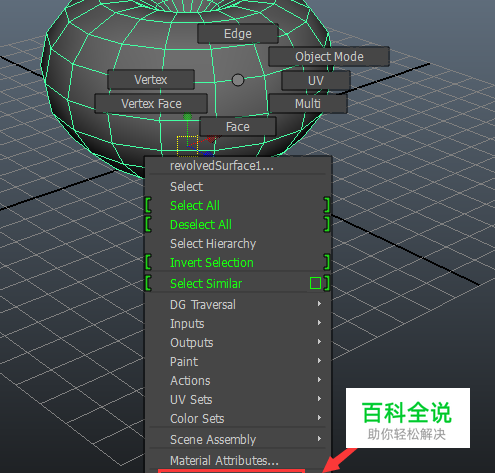Screen dimensions: 495x473
Task: Click the Select menu entry
Action: (238, 187)
